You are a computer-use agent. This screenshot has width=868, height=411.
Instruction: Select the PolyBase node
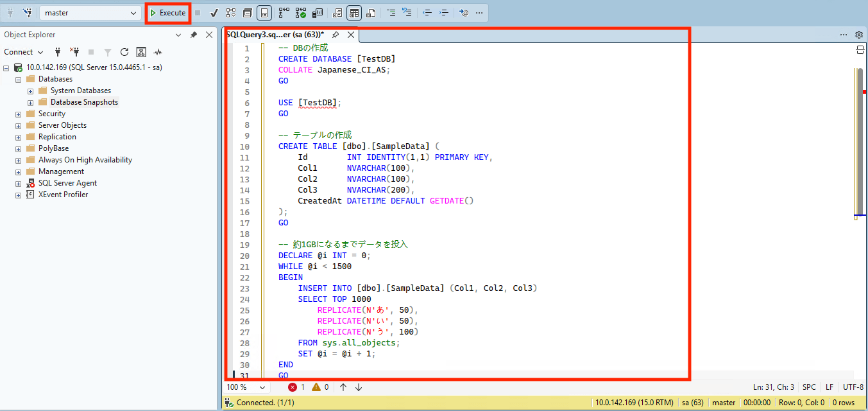(x=53, y=148)
